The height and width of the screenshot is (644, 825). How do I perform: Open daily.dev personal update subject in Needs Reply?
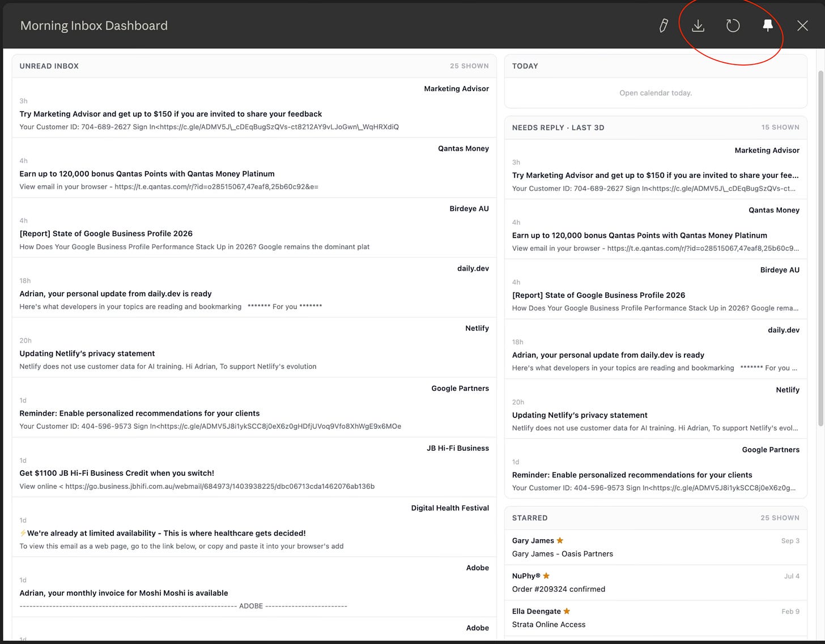[608, 355]
